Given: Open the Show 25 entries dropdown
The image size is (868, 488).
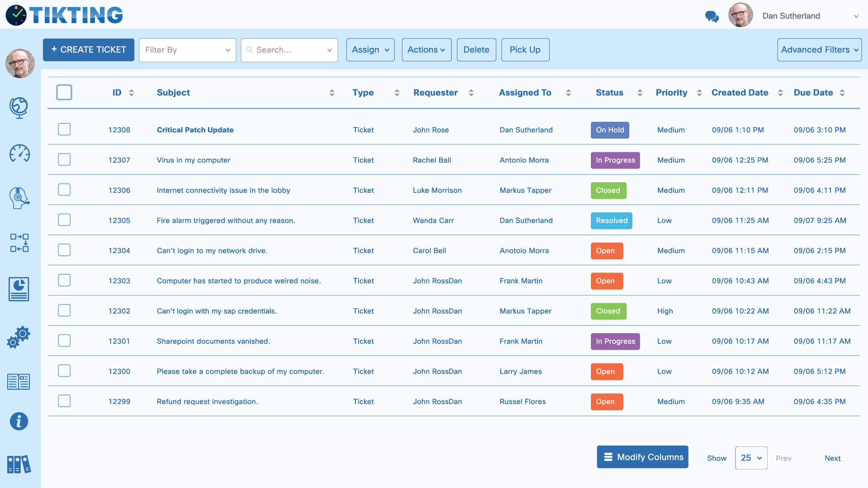Looking at the screenshot, I should pyautogui.click(x=751, y=458).
